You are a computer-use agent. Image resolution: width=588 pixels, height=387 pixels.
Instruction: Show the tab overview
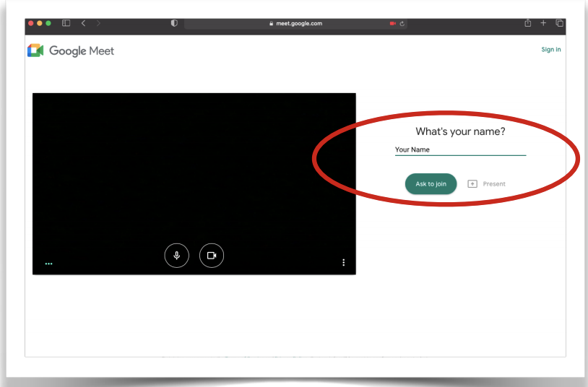[x=559, y=23]
